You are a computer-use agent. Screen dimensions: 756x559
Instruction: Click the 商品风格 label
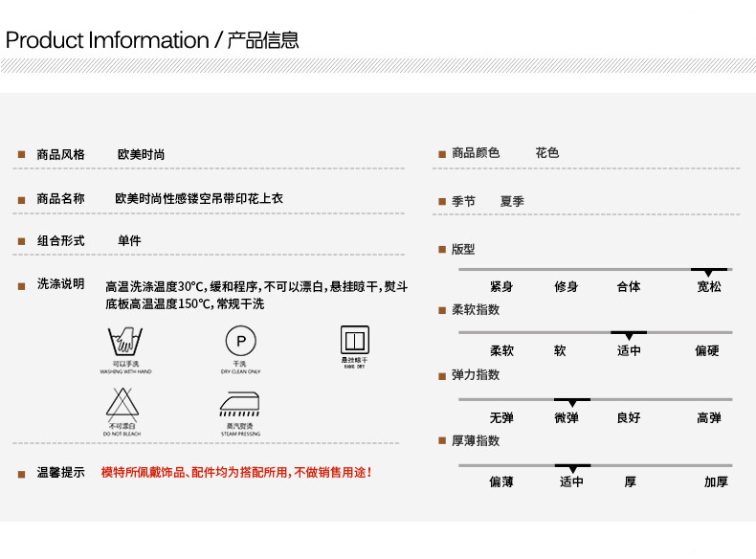60,154
